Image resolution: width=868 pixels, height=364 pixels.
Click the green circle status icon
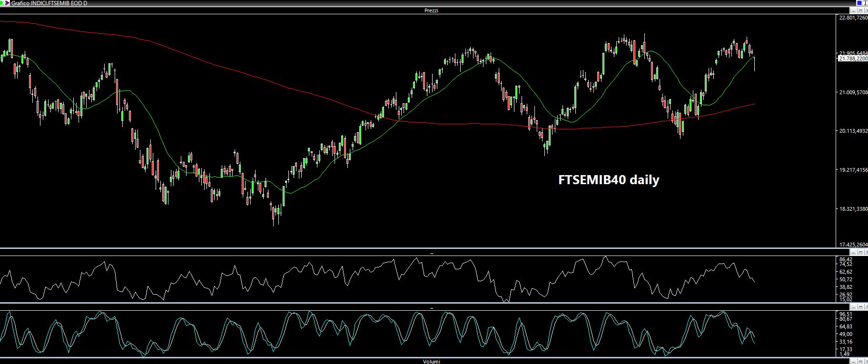2,3
